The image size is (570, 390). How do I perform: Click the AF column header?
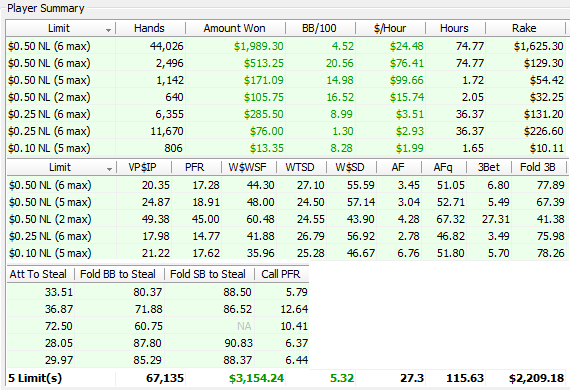398,167
